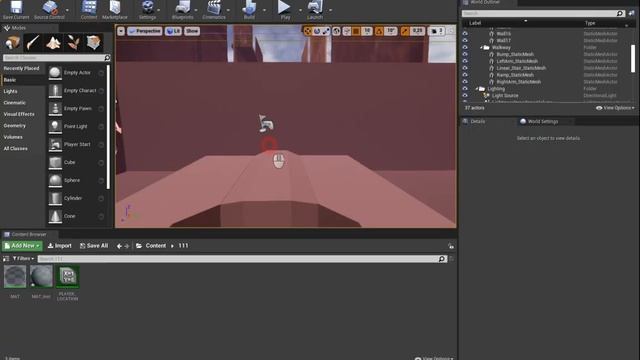
Task: Click the Build toolbar icon
Action: click(249, 9)
